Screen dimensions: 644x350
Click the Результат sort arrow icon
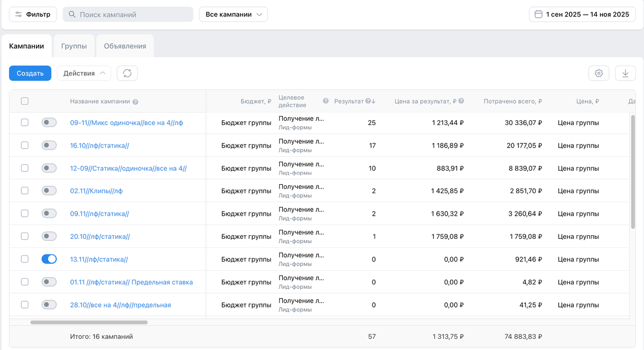pyautogui.click(x=374, y=101)
